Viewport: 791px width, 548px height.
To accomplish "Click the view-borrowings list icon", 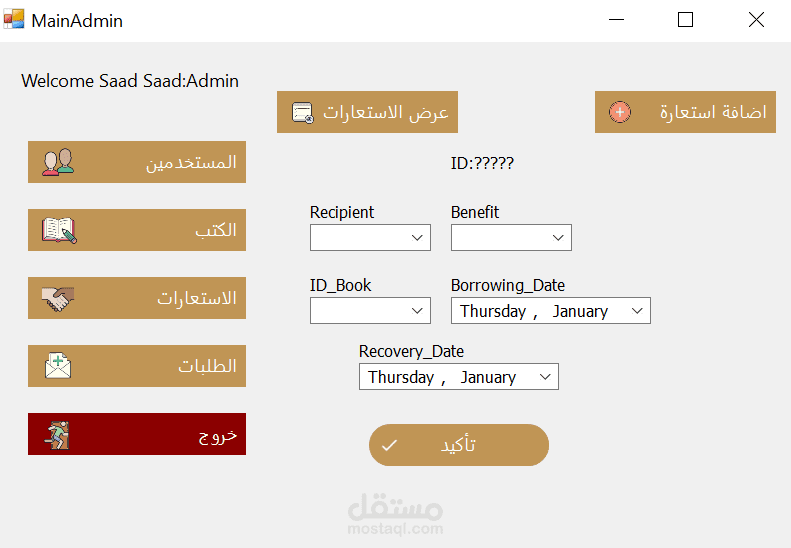I will 303,112.
